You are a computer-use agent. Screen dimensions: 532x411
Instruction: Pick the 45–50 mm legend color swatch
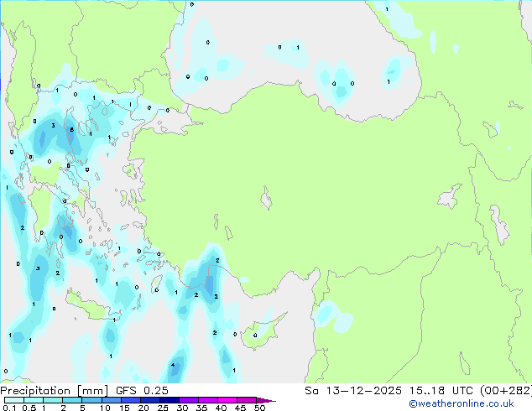(247, 400)
